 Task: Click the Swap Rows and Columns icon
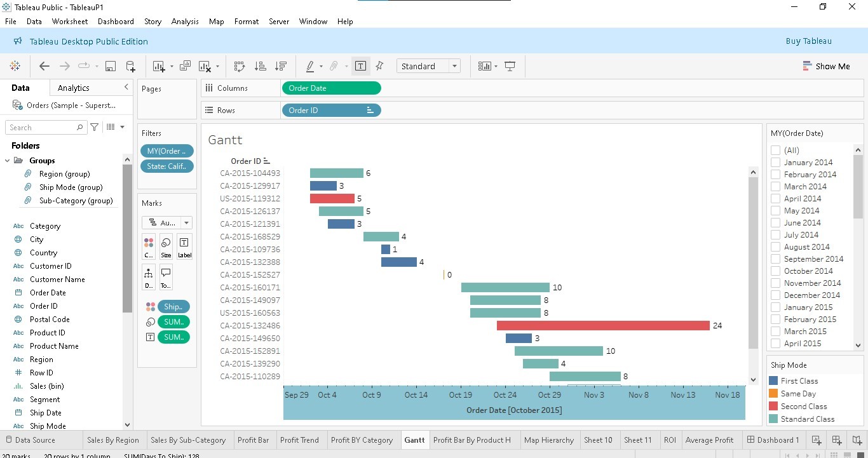point(239,65)
